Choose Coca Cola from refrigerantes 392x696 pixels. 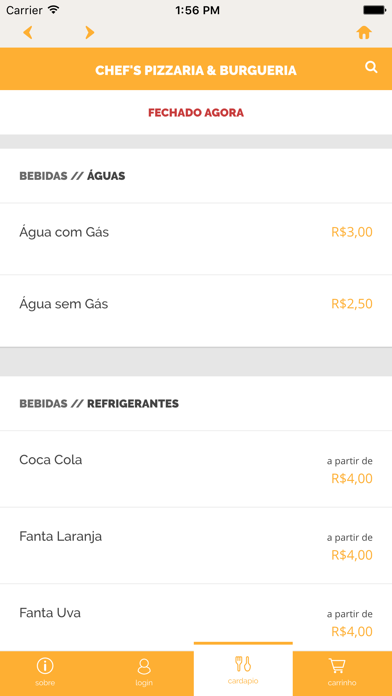(x=196, y=469)
